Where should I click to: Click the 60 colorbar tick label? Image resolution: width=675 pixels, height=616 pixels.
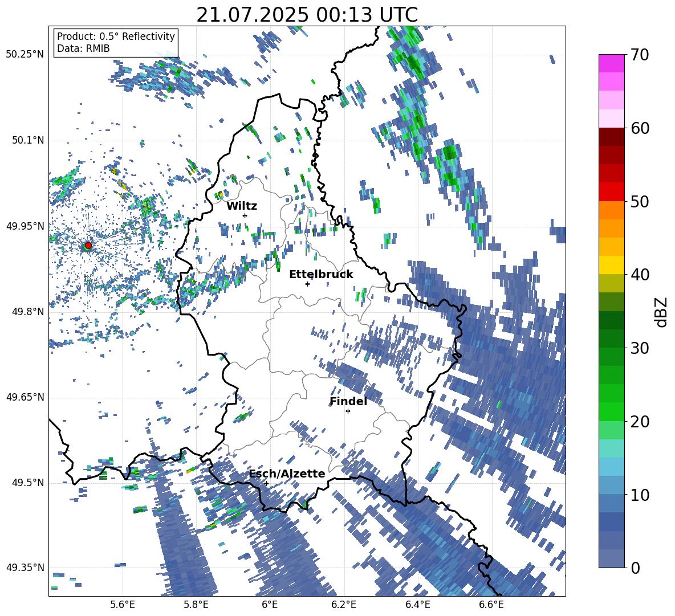point(640,128)
